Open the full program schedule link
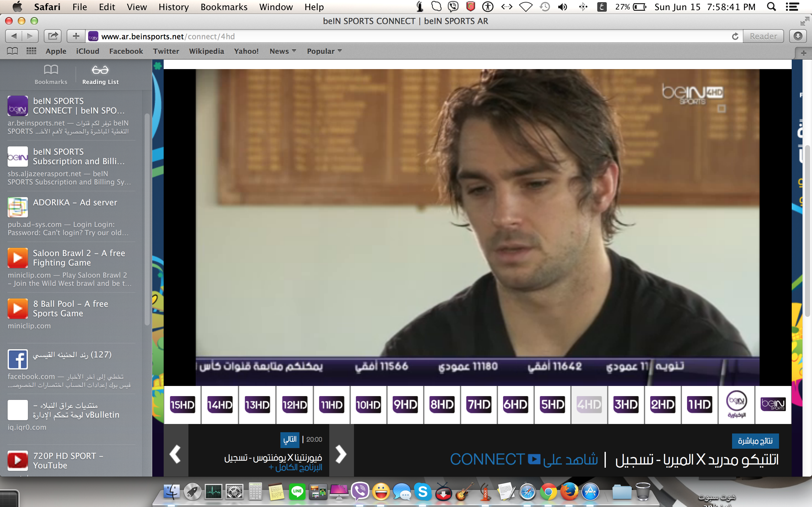Image resolution: width=812 pixels, height=507 pixels. tap(295, 467)
